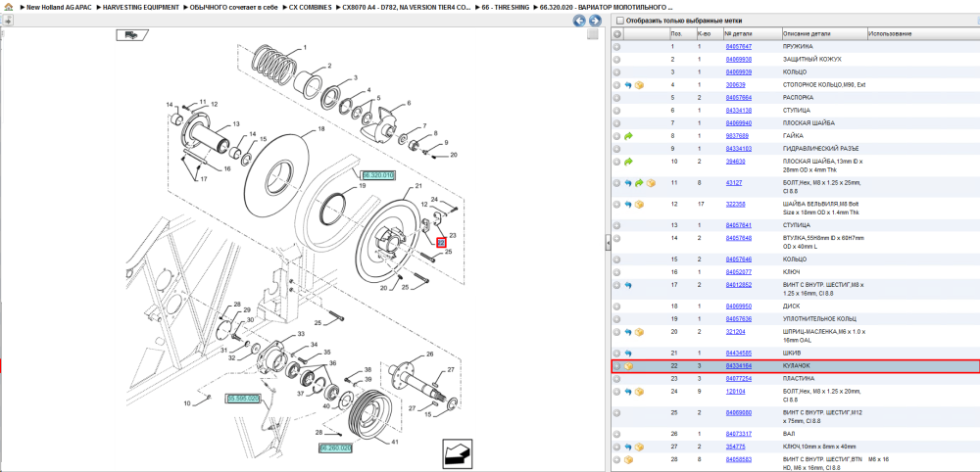Open part number 84334164 link
Screen dimensions: 980x472
pos(738,366)
